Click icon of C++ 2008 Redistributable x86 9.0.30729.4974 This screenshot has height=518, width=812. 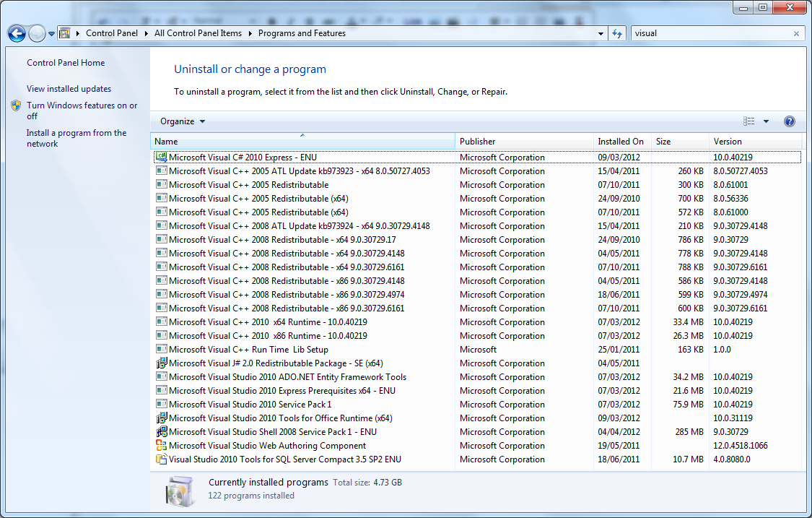(162, 294)
